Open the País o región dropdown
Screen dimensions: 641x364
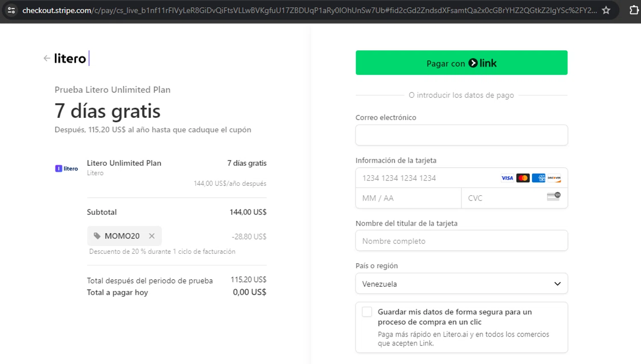click(x=462, y=284)
